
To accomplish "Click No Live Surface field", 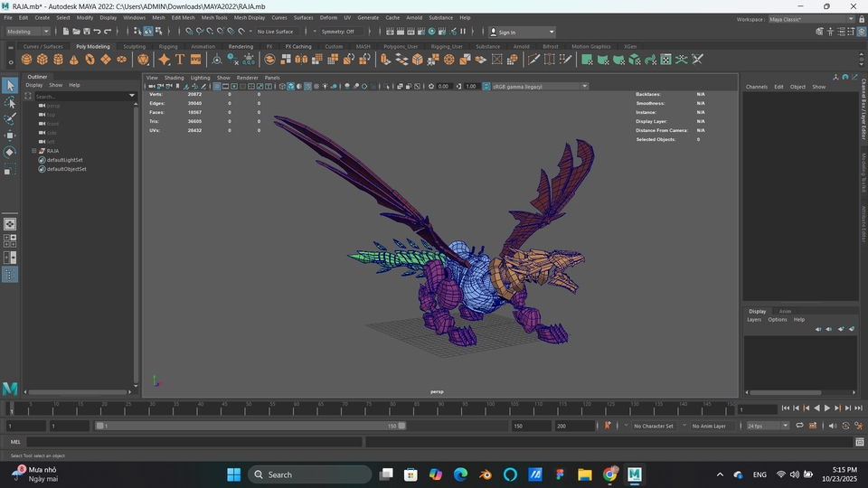I will (278, 32).
